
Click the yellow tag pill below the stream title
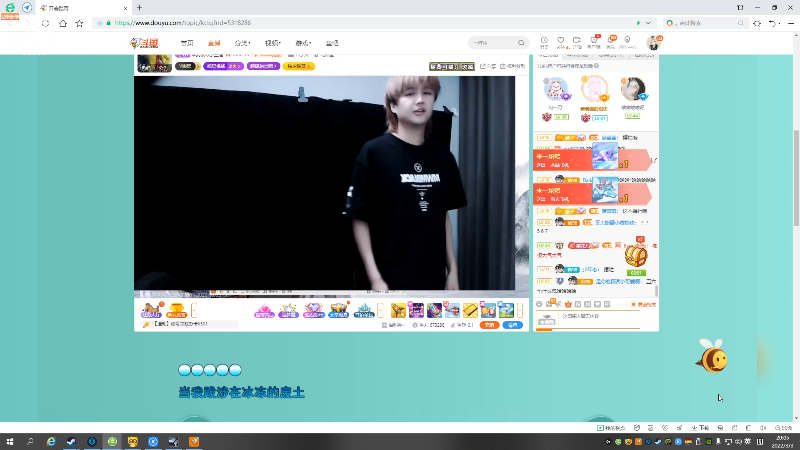298,66
